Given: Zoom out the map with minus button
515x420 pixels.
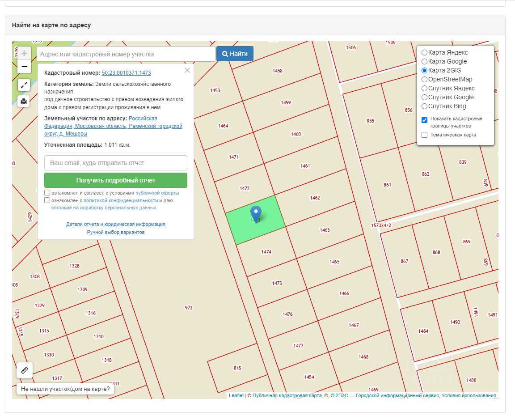Looking at the screenshot, I should click(24, 67).
